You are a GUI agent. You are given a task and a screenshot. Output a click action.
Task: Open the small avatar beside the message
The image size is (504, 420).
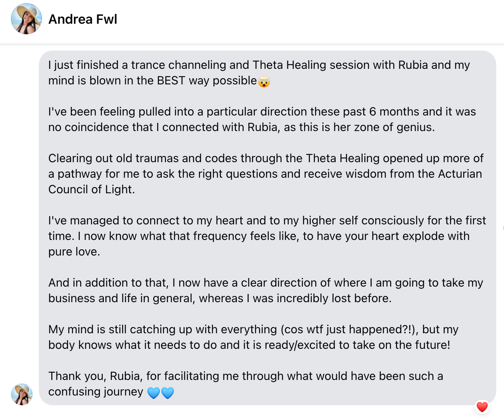(22, 394)
